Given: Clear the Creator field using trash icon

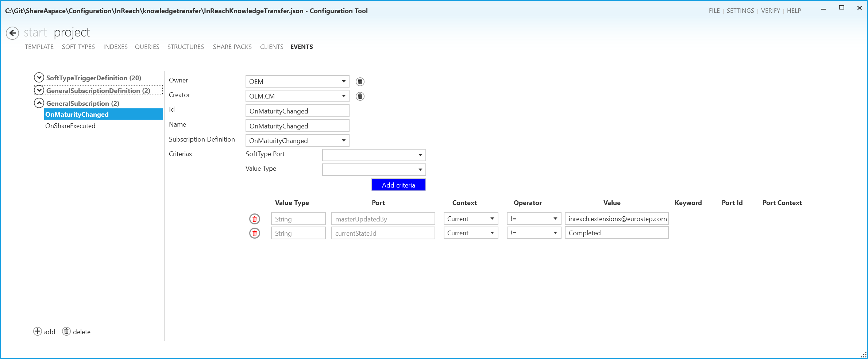Looking at the screenshot, I should click(360, 96).
